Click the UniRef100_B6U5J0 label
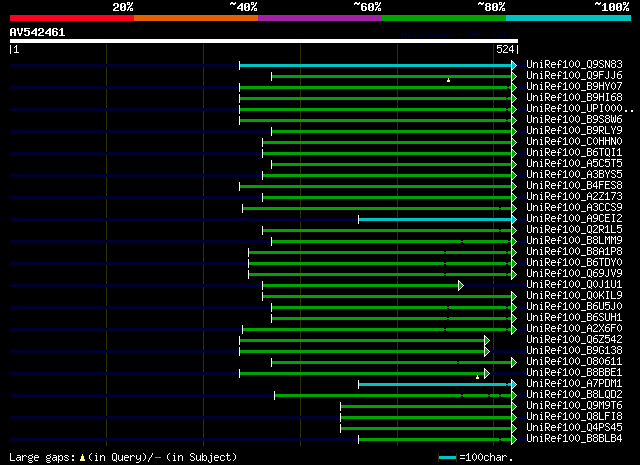 (x=574, y=307)
